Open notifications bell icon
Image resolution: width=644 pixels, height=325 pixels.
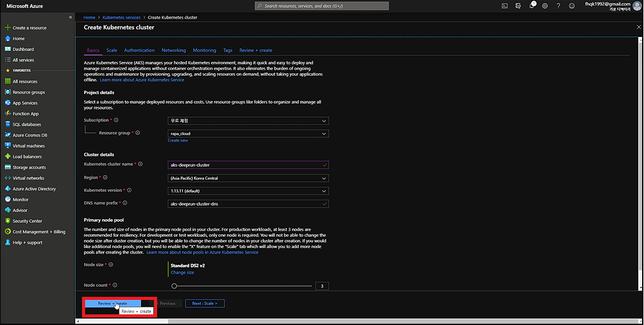[532, 6]
